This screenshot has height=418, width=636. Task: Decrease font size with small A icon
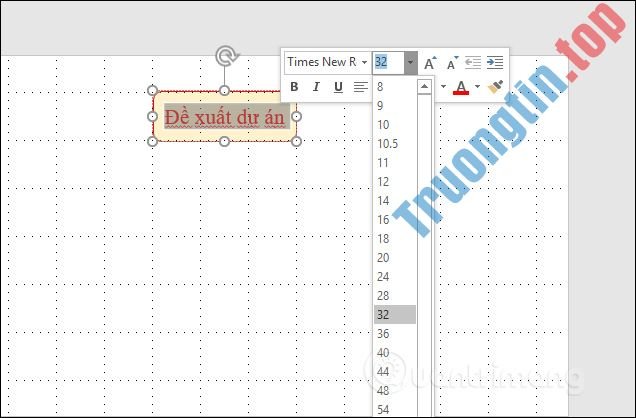pyautogui.click(x=452, y=63)
